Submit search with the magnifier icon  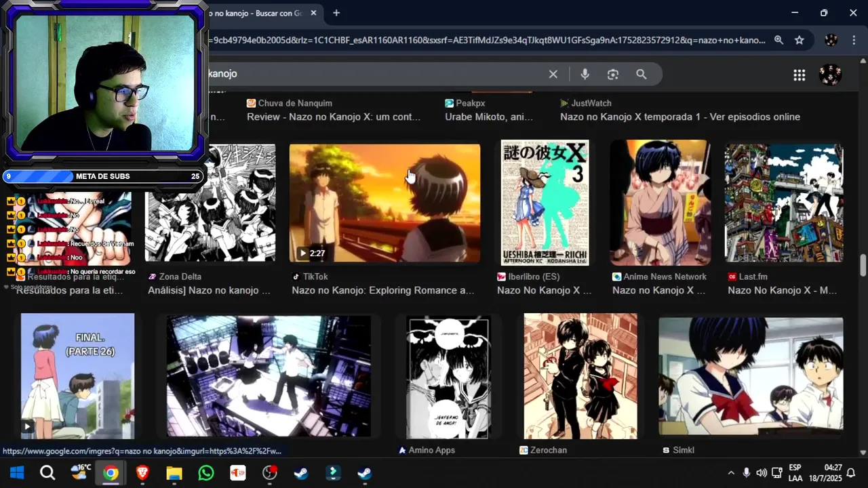[x=642, y=74]
